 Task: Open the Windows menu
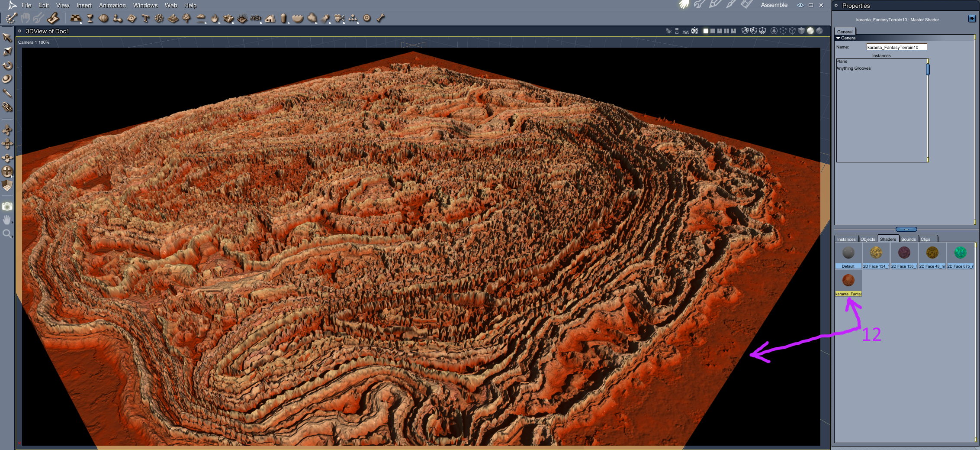145,5
